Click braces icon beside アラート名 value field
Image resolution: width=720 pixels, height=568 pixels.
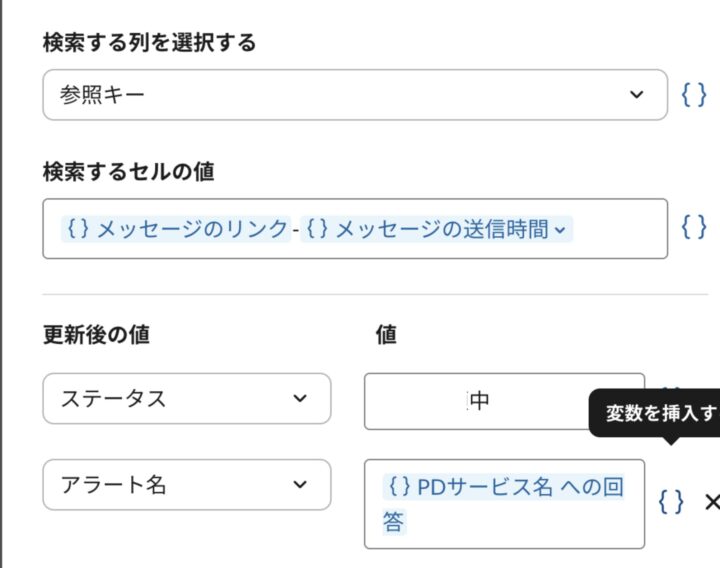point(671,502)
